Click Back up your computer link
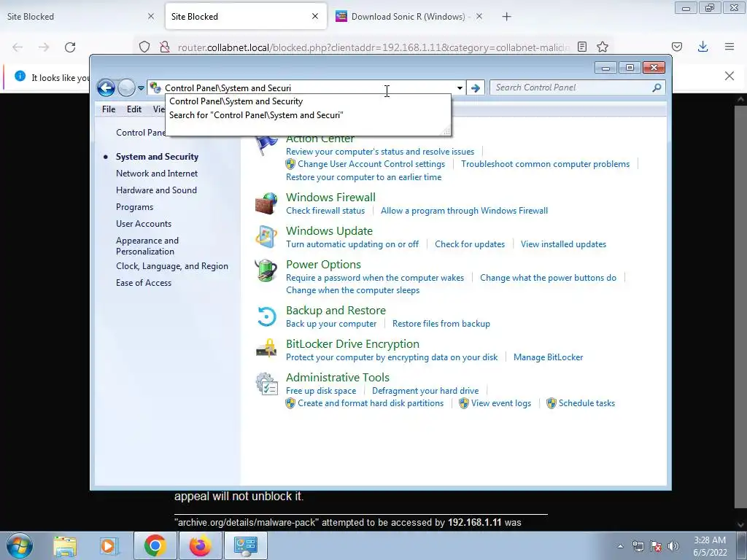 [x=331, y=324]
